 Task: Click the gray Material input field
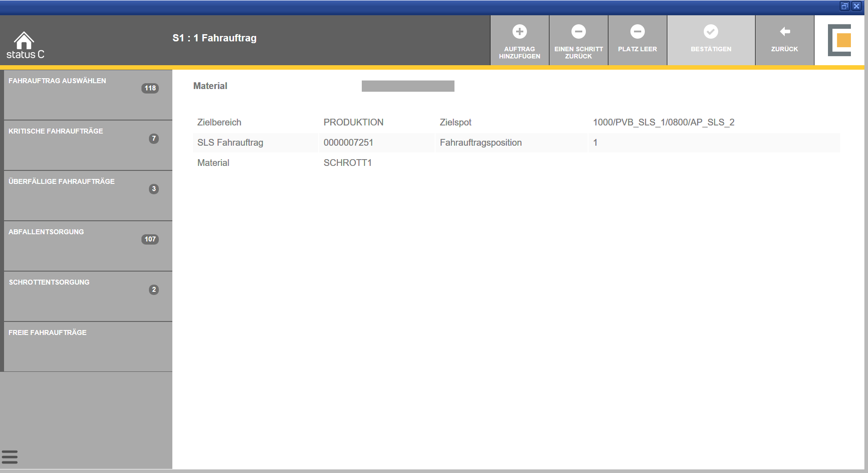408,86
